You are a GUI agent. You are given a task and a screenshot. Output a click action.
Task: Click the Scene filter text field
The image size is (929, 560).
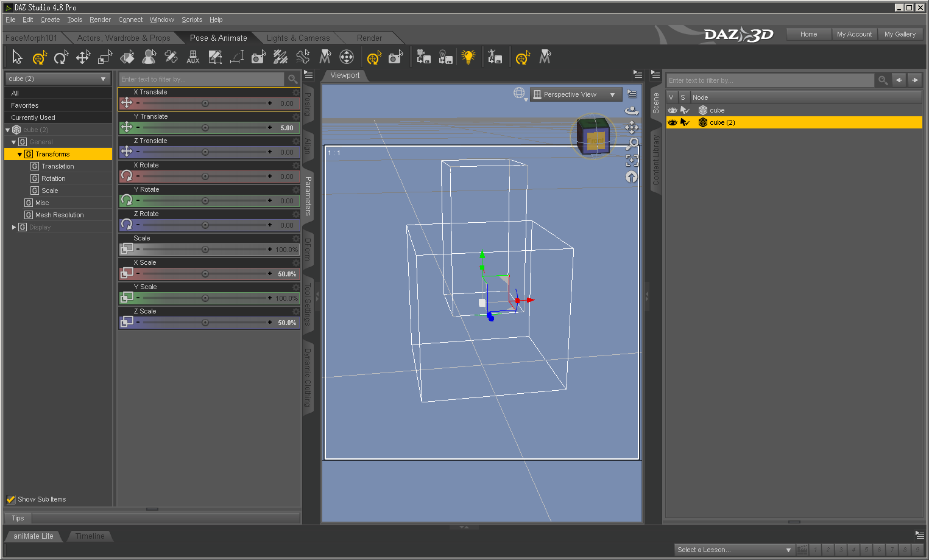click(x=770, y=80)
